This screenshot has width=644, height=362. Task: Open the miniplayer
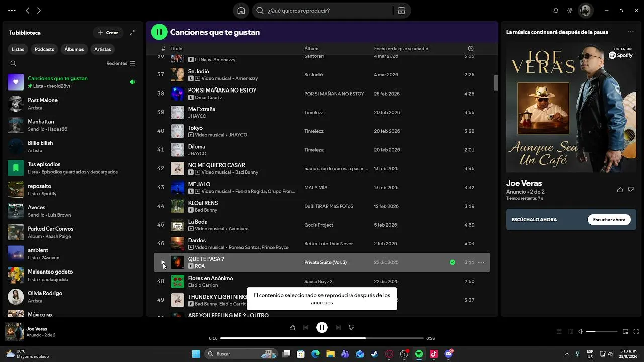pos(625,332)
